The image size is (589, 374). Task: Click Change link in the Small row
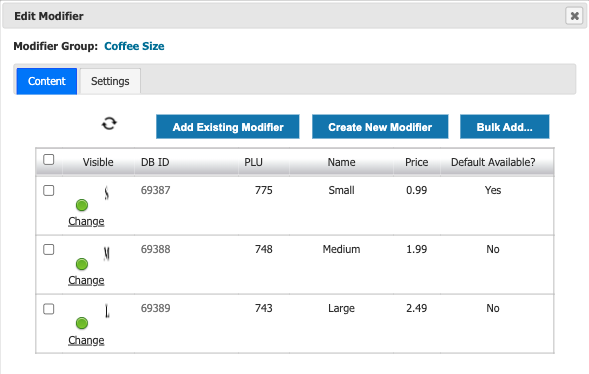pyautogui.click(x=86, y=222)
